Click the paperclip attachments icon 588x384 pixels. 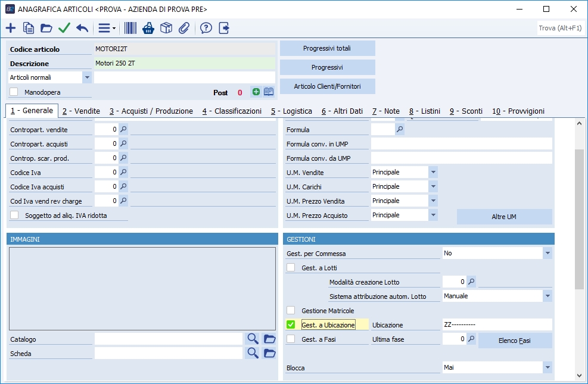(x=184, y=28)
